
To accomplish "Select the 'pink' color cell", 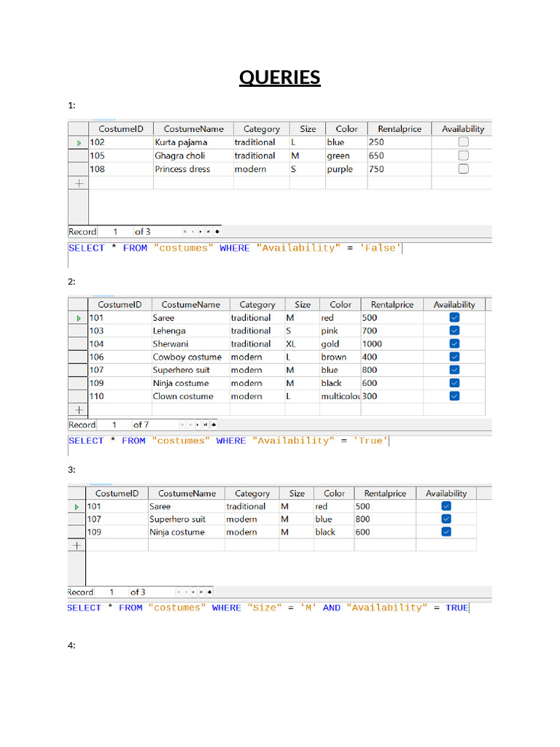I will coord(340,330).
